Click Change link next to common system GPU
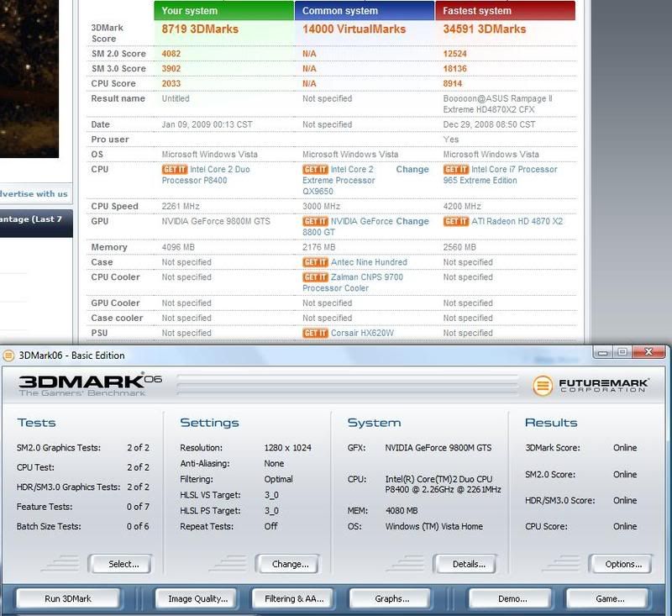This screenshot has height=616, width=672. [x=412, y=221]
